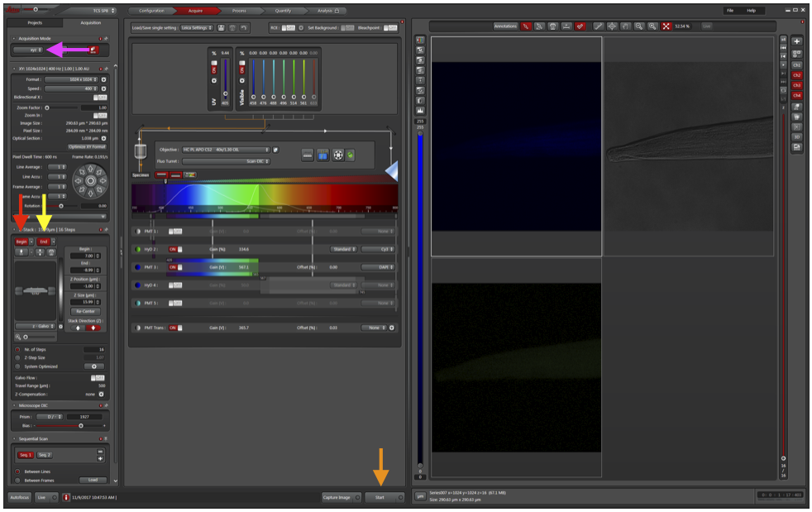The height and width of the screenshot is (512, 812).
Task: Click the zoom-in magnifier in the viewer toolbar
Action: [x=652, y=26]
